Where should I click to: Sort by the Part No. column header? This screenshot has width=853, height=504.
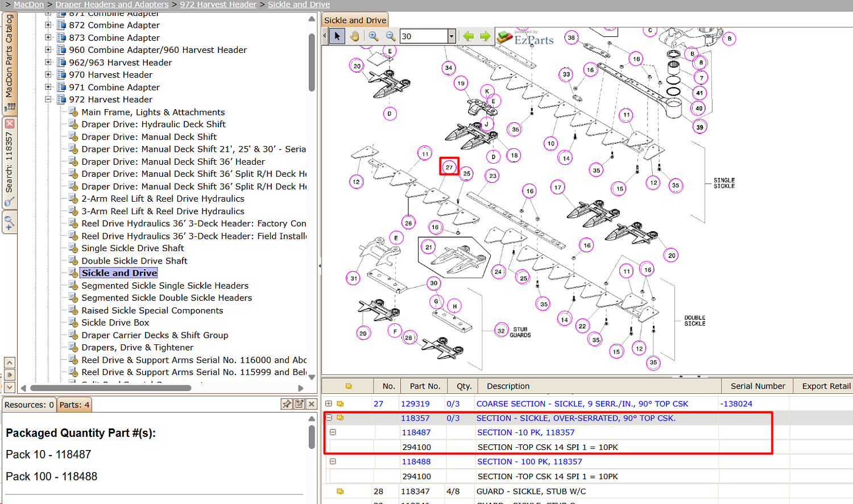pos(425,386)
